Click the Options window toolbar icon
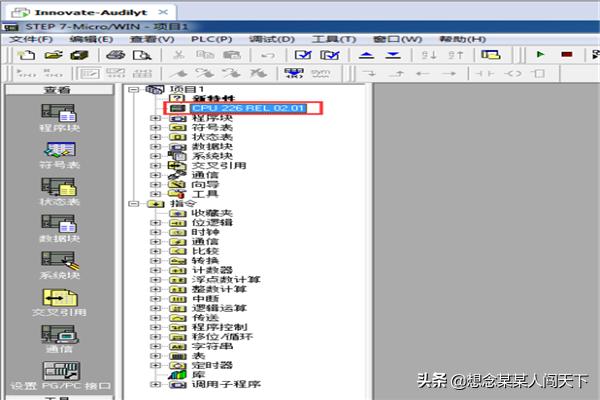Screen dimensions: 600x400 (x=491, y=55)
